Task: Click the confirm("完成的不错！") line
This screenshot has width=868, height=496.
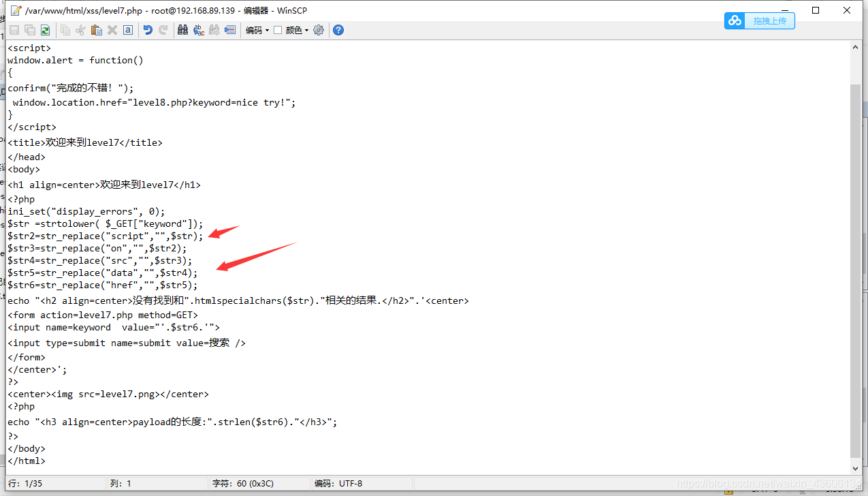Action: coord(71,88)
